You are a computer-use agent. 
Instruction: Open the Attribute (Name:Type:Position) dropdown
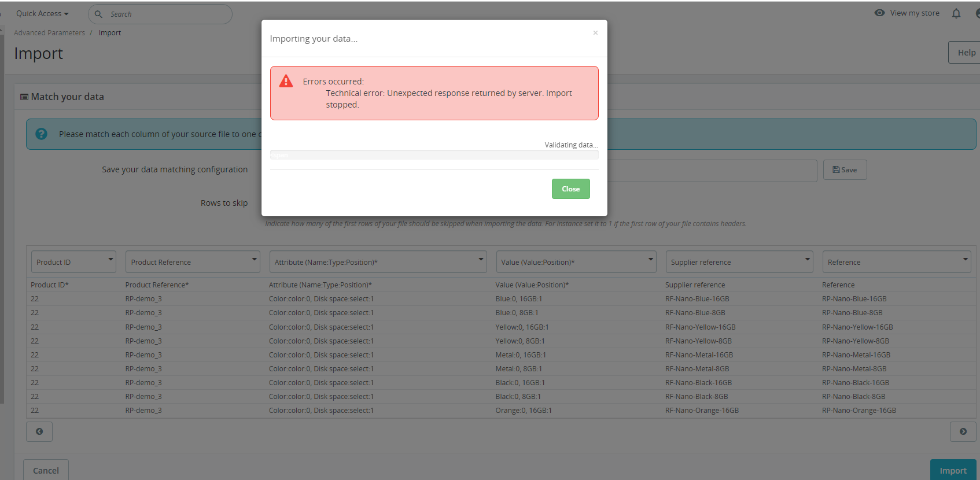tap(378, 262)
